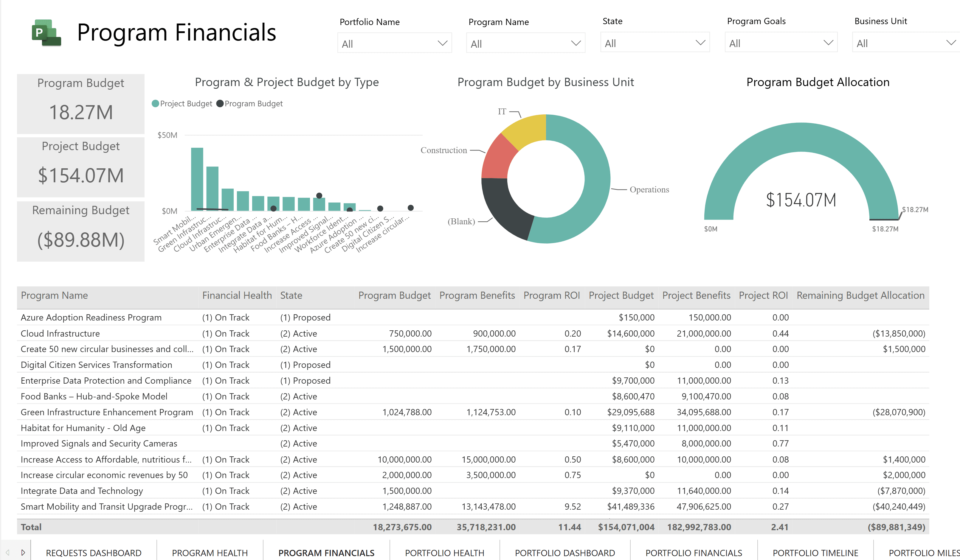The height and width of the screenshot is (560, 960).
Task: Click the next page tabs arrow
Action: (x=23, y=552)
